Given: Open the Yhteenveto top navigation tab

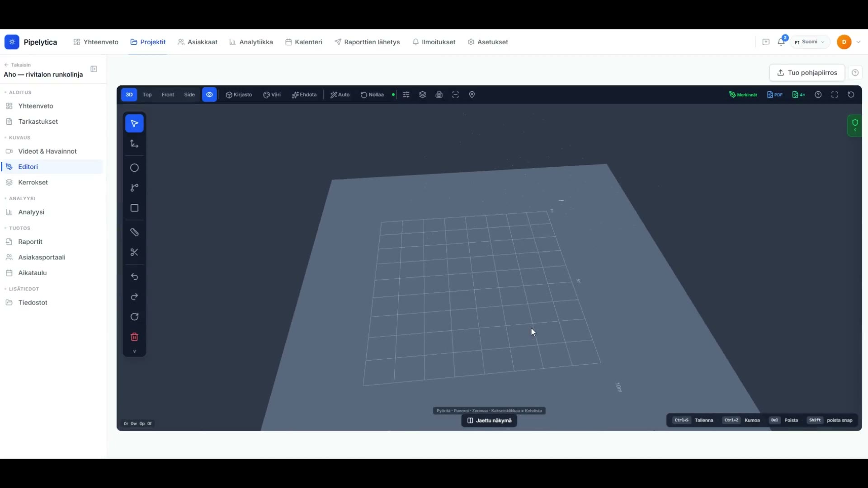Looking at the screenshot, I should [96, 42].
